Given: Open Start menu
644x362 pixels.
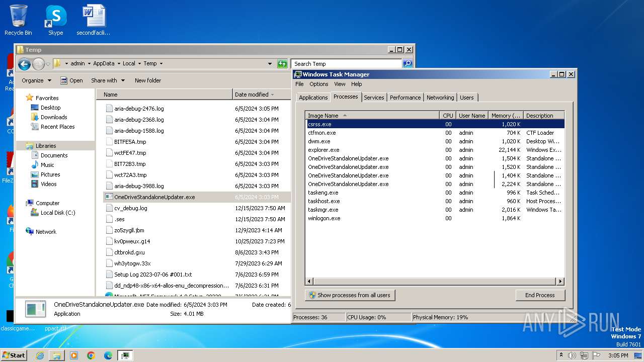Looking at the screenshot, I should click(x=14, y=355).
